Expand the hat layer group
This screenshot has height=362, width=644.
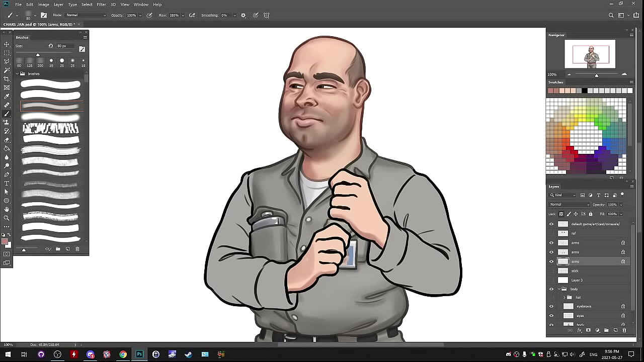pyautogui.click(x=564, y=298)
